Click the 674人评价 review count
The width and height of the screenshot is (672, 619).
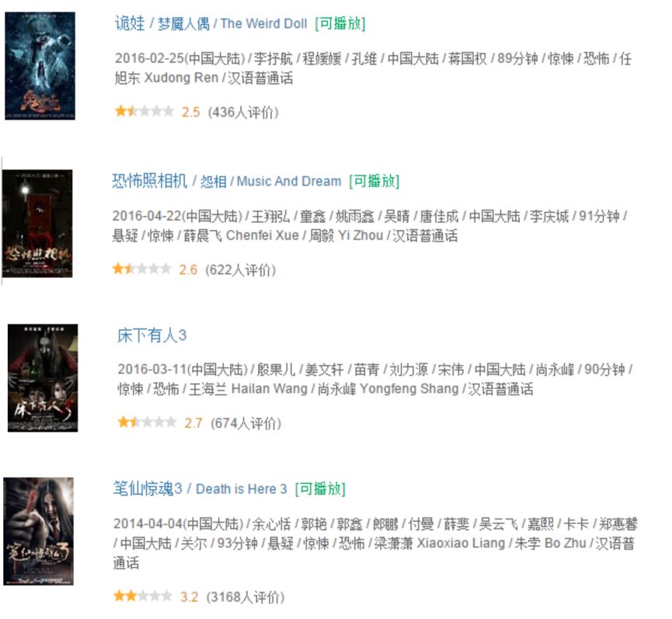point(246,423)
